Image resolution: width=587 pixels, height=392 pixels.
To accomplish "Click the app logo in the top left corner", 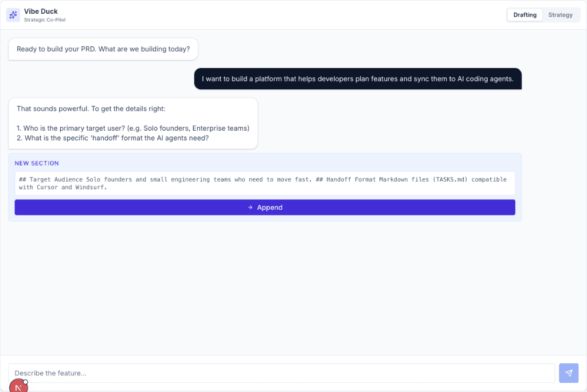I will point(13,14).
